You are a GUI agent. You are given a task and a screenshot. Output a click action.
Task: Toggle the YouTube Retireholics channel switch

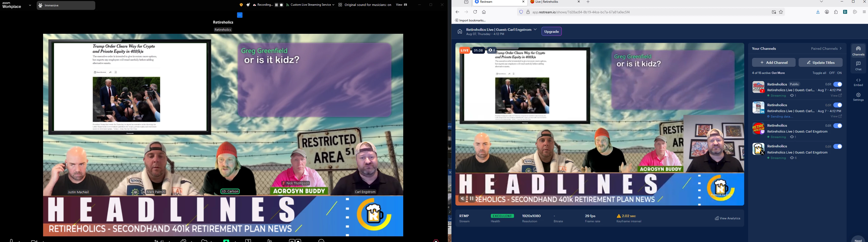838,84
